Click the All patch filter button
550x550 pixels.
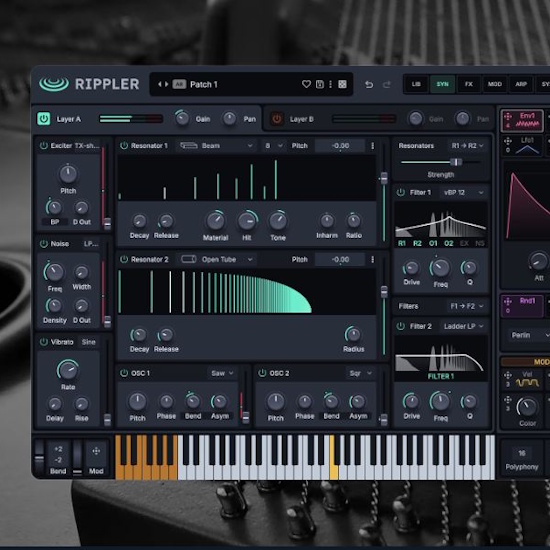tap(179, 84)
